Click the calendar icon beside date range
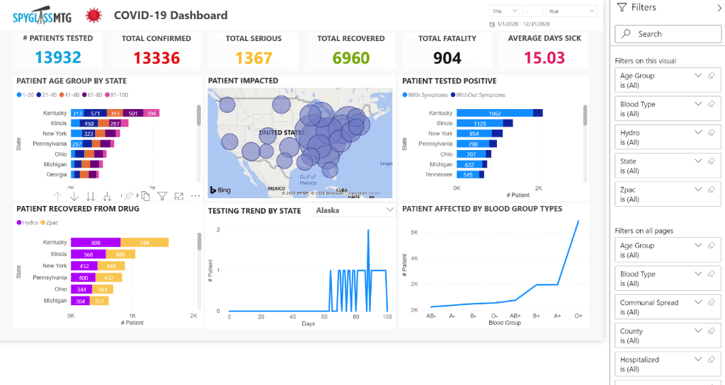725x385 pixels. 492,24
